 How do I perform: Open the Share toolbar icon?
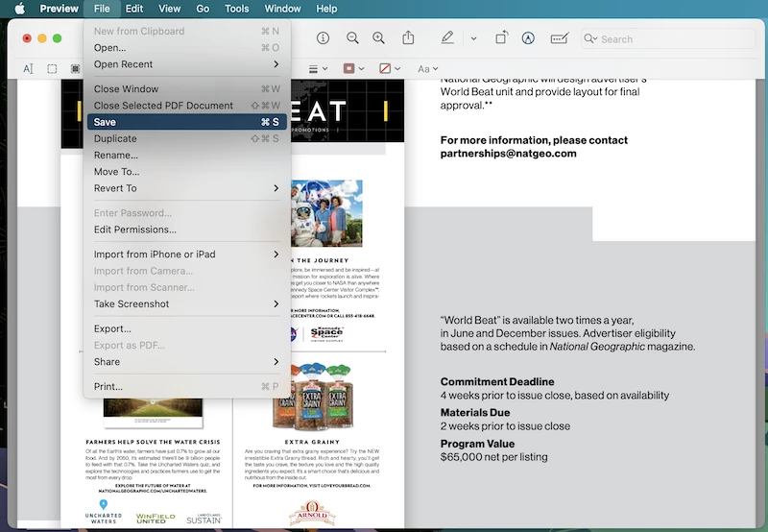[408, 37]
